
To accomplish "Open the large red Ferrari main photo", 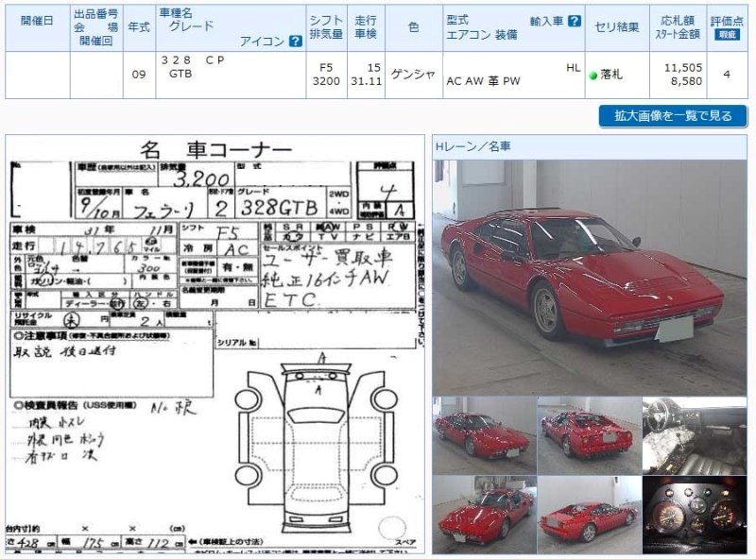I will (x=590, y=278).
